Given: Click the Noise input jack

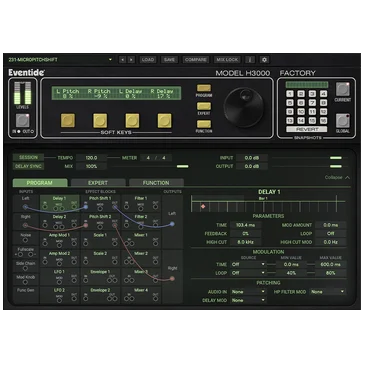Looking at the screenshot, I should click(x=25, y=241).
